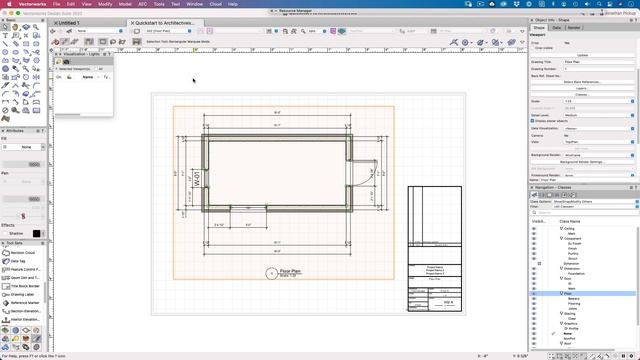Toggle visibility of Foundation class
The height and width of the screenshot is (360, 640).
click(x=534, y=273)
